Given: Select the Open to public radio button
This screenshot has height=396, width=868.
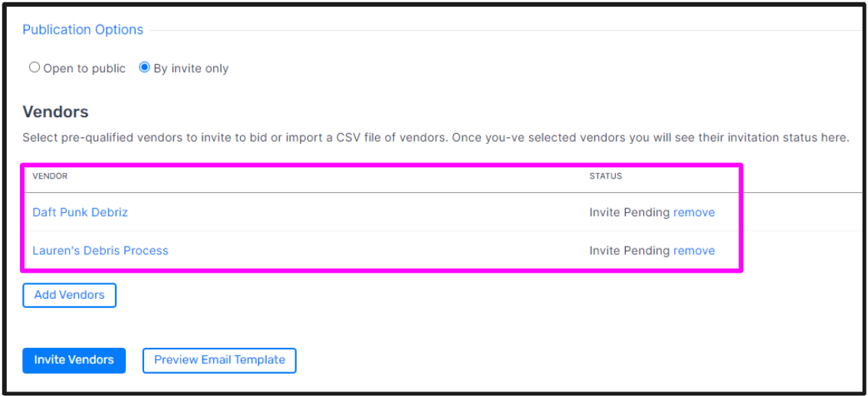Looking at the screenshot, I should [x=35, y=68].
